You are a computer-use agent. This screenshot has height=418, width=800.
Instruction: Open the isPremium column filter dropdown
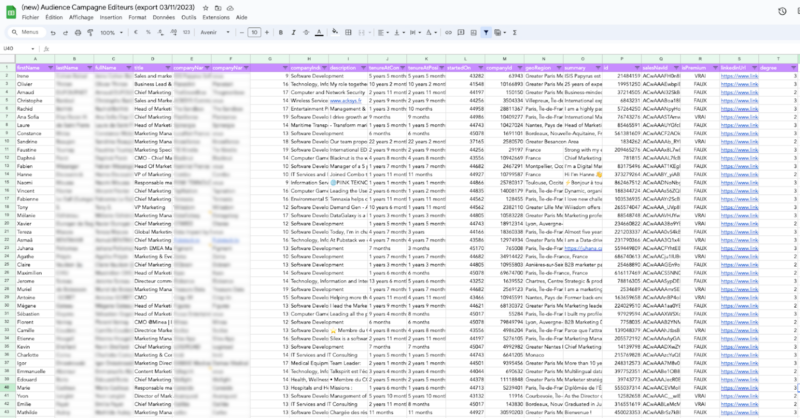(x=715, y=68)
